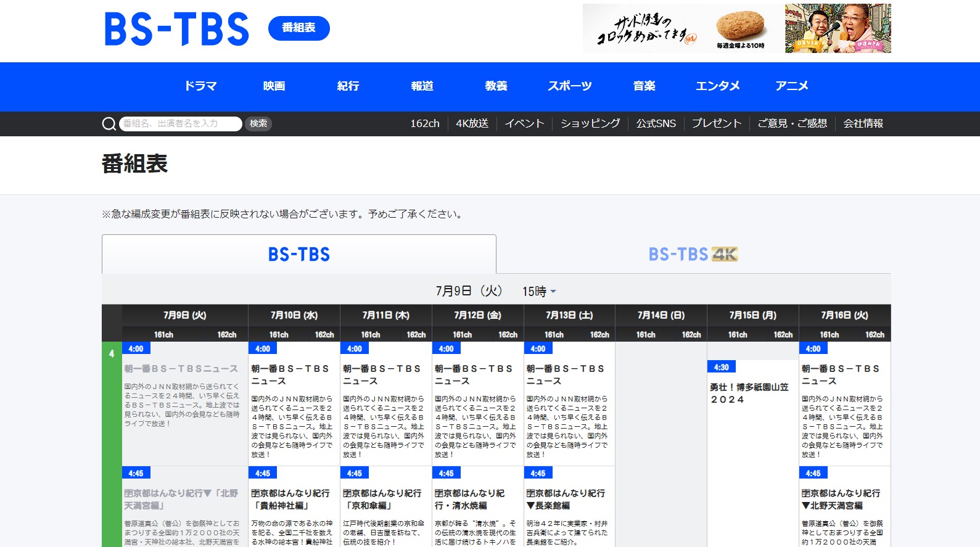Switch to the BS-TBS schedule tab
980x547 pixels.
click(x=299, y=254)
